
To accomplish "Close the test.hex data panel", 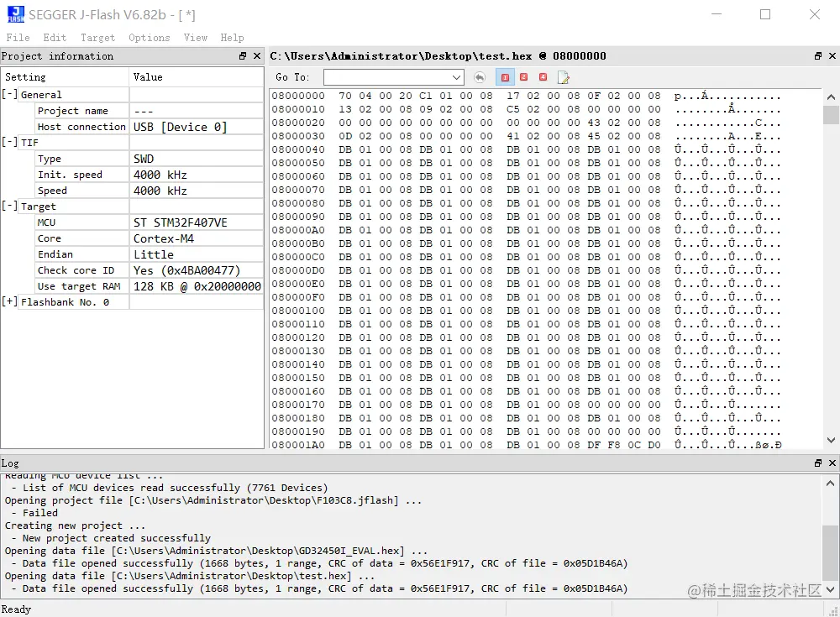I will 832,55.
